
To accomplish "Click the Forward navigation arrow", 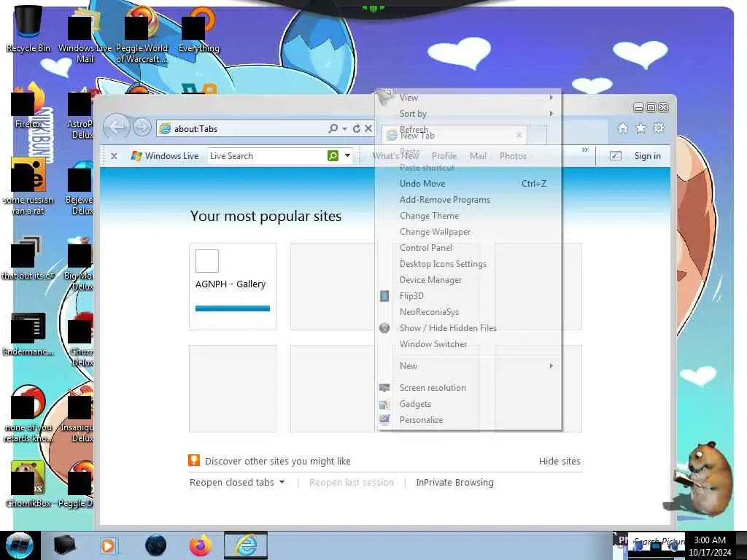I will [x=142, y=127].
